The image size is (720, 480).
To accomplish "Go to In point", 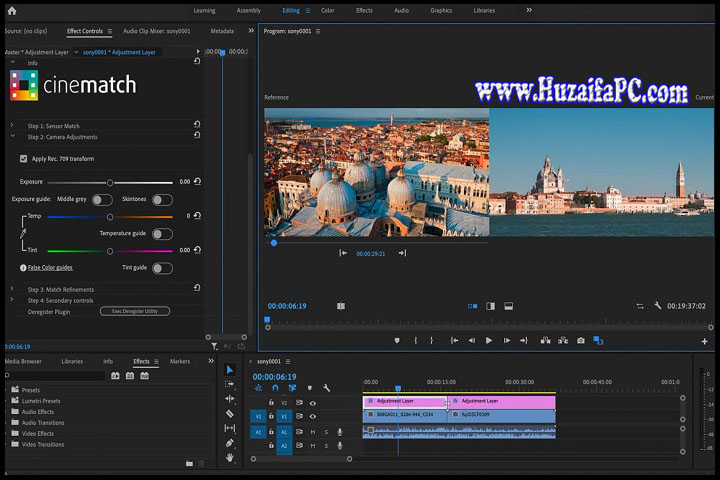I will pos(454,340).
